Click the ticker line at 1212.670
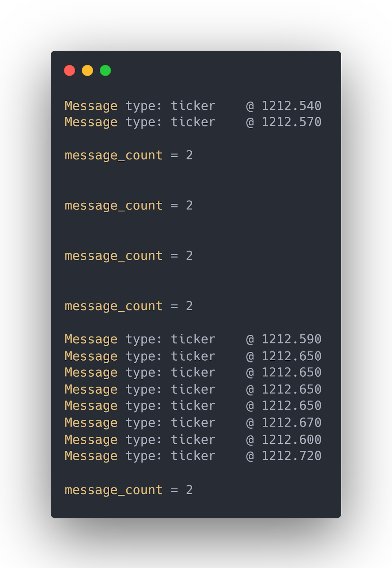Viewport: 392px width, 568px height. (193, 423)
